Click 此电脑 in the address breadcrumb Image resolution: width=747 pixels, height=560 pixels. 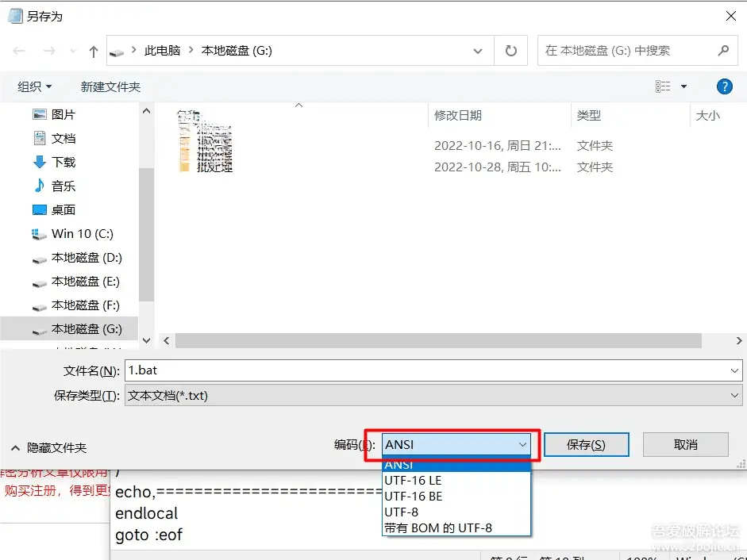tap(164, 50)
